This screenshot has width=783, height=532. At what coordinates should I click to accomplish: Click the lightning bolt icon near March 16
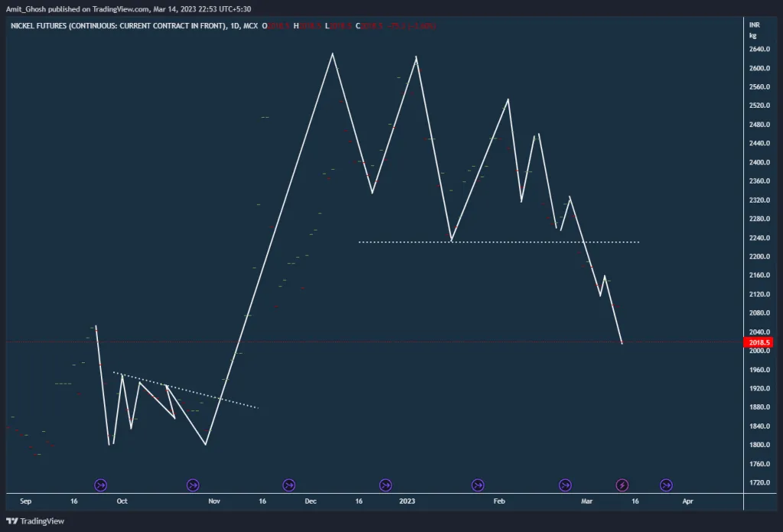click(622, 485)
